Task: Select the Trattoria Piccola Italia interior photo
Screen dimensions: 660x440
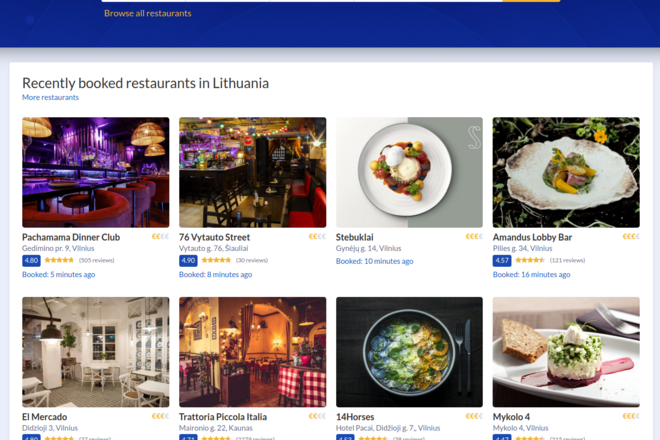Action: coord(253,352)
